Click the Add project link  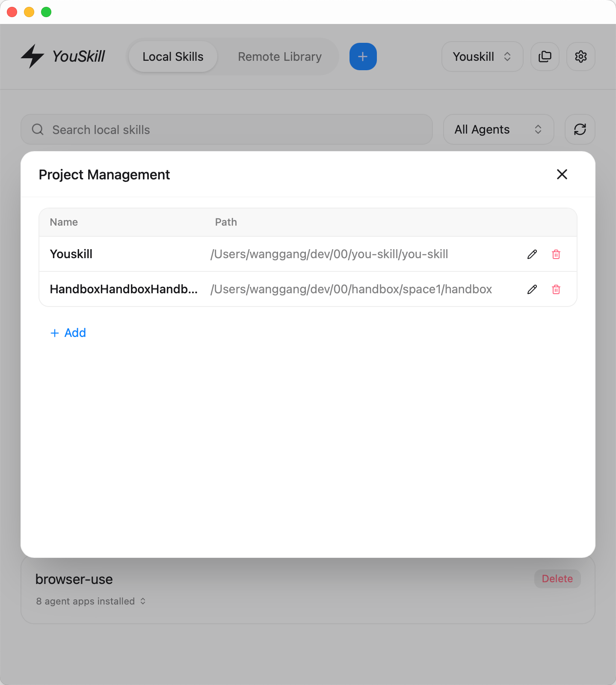click(x=68, y=333)
